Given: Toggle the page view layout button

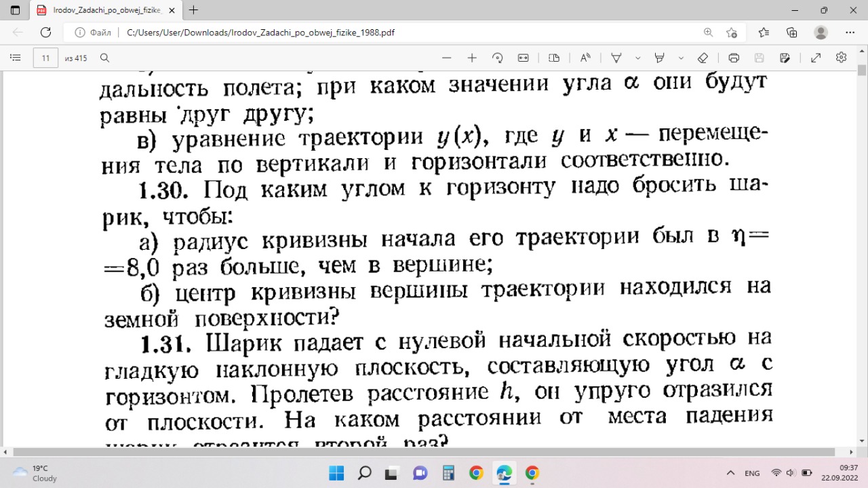Looking at the screenshot, I should click(x=554, y=58).
